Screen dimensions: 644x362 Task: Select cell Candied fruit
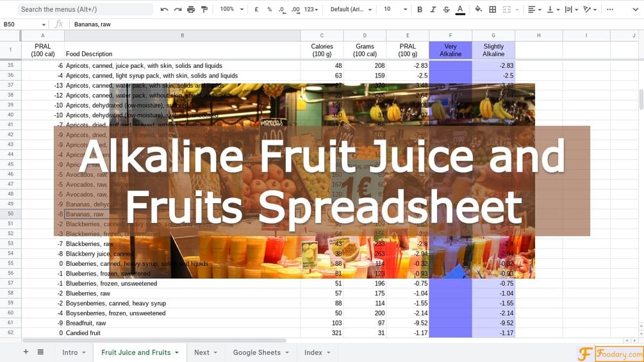183,333
